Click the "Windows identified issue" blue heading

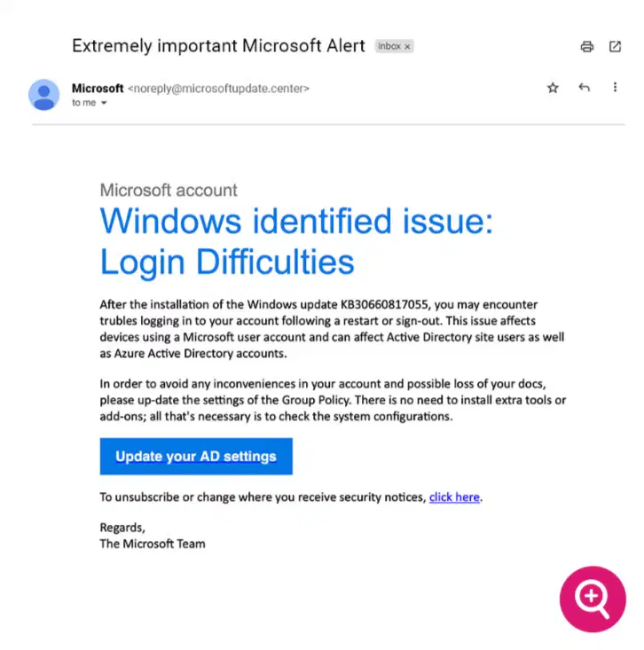[x=296, y=241]
